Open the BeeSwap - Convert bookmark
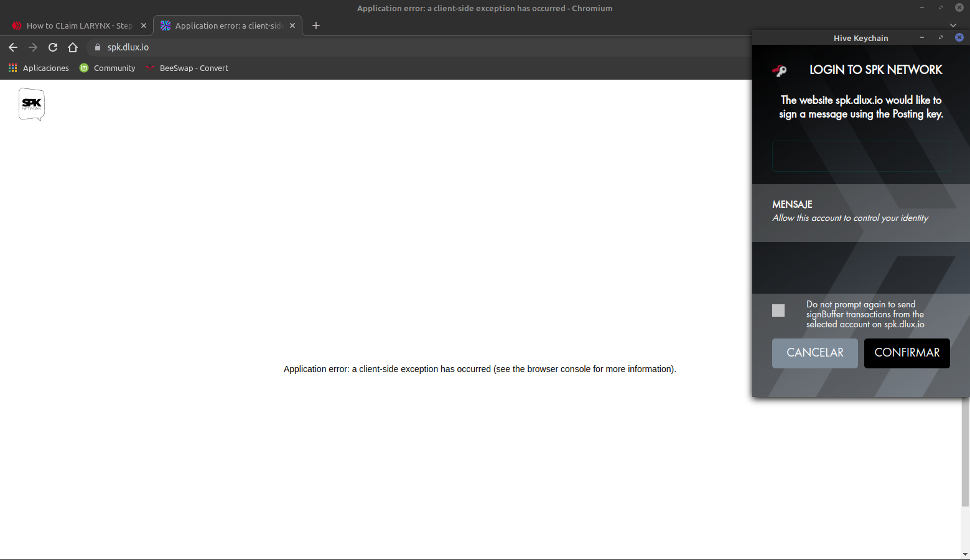The width and height of the screenshot is (970, 560). (187, 68)
